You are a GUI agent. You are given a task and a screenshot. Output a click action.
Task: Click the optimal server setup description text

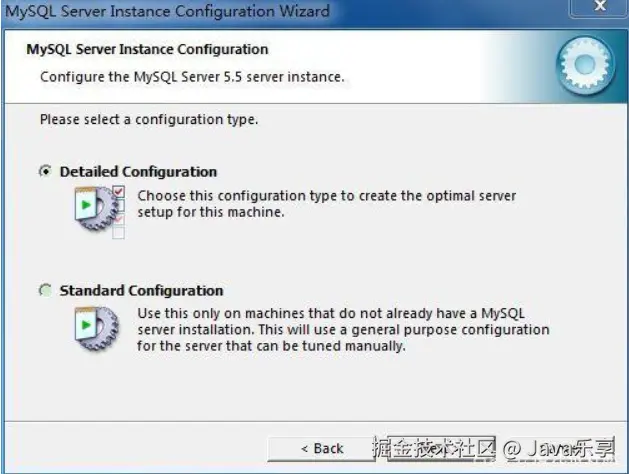click(x=327, y=204)
